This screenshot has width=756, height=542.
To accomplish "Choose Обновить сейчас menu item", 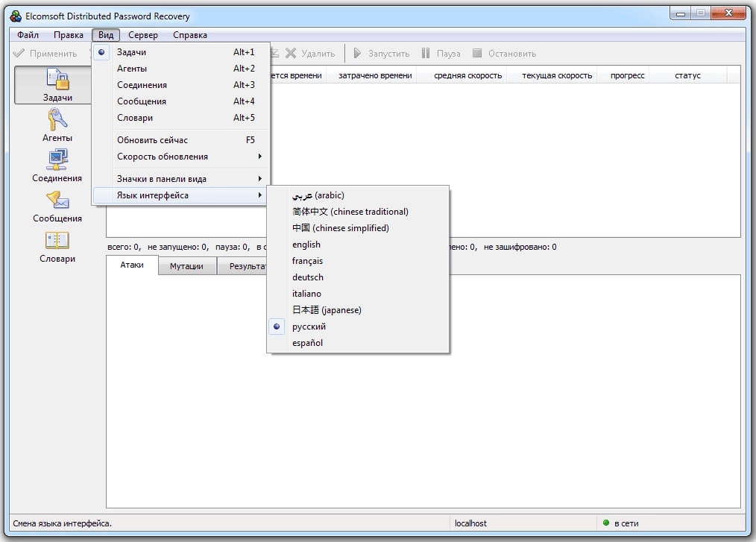I will [180, 140].
